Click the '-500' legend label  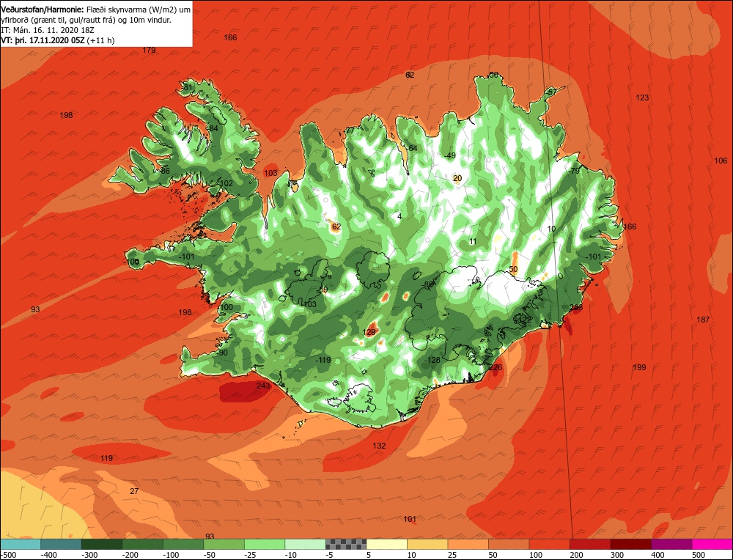[8, 555]
